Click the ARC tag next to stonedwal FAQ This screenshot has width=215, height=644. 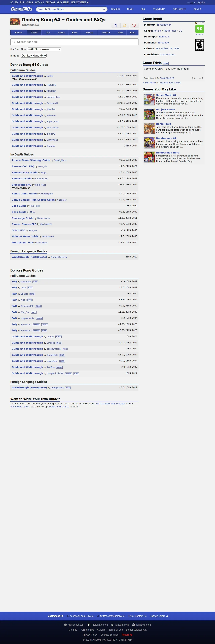coord(35,282)
